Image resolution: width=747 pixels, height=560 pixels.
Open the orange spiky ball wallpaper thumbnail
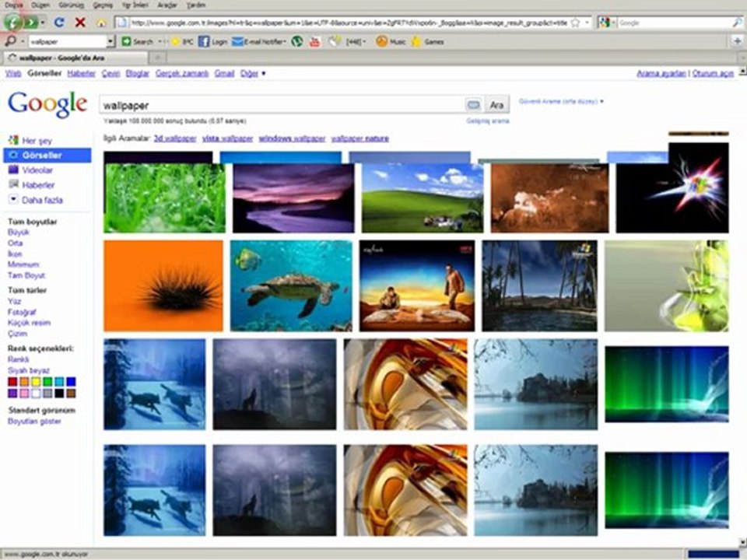tap(163, 285)
